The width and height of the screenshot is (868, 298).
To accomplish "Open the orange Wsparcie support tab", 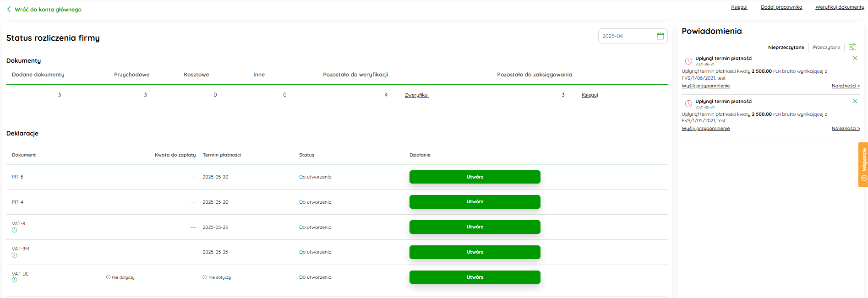I will click(x=863, y=164).
